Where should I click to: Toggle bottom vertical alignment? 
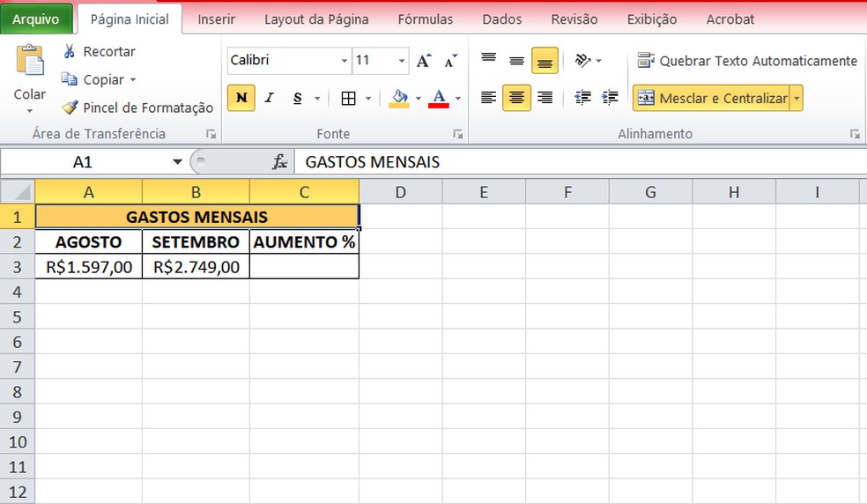545,60
